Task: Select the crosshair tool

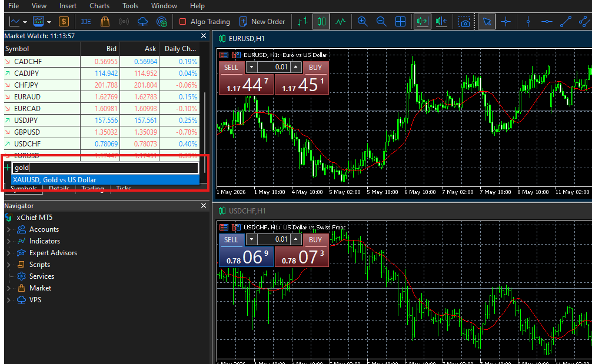Action: (x=506, y=22)
